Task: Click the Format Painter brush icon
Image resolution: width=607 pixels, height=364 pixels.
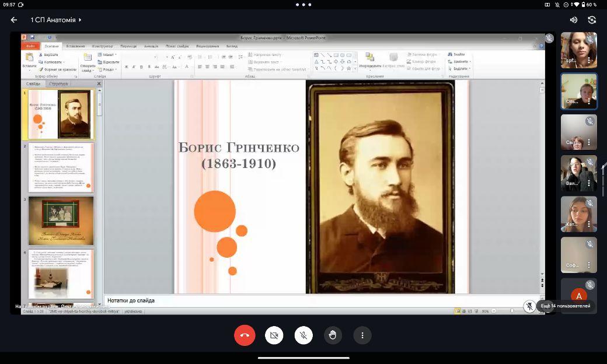Action: click(41, 69)
